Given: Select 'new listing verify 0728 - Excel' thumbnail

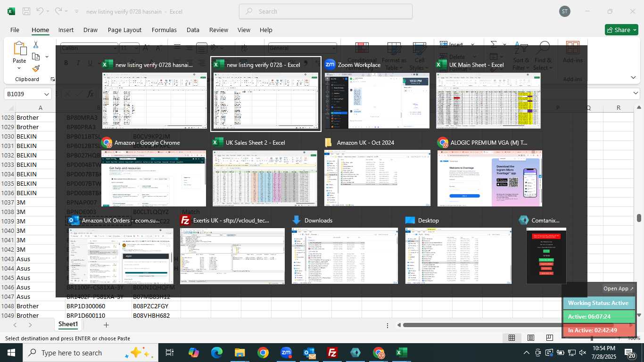Looking at the screenshot, I should [x=266, y=94].
